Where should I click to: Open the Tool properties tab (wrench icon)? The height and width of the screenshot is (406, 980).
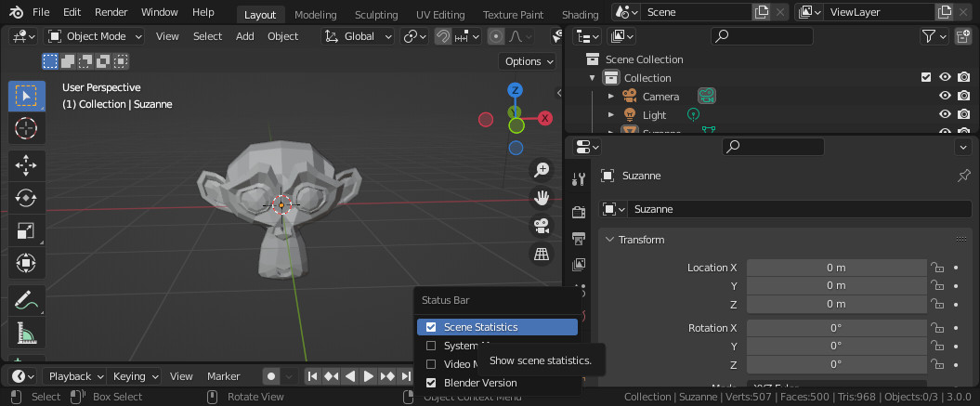[579, 179]
